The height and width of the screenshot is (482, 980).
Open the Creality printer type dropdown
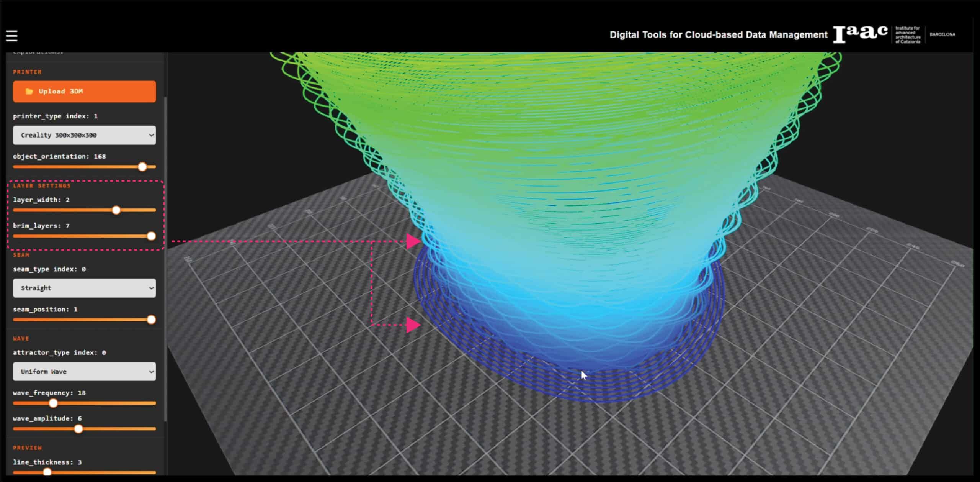pyautogui.click(x=84, y=135)
